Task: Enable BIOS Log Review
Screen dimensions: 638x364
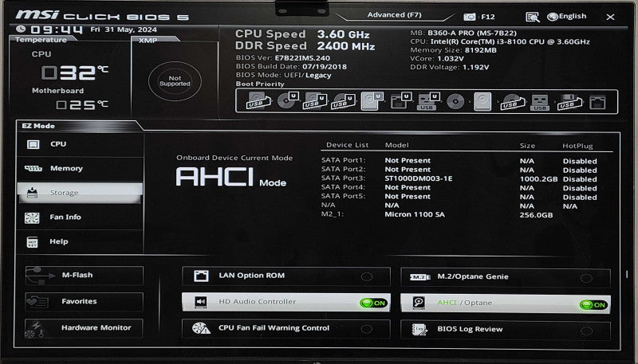Action: (x=506, y=331)
